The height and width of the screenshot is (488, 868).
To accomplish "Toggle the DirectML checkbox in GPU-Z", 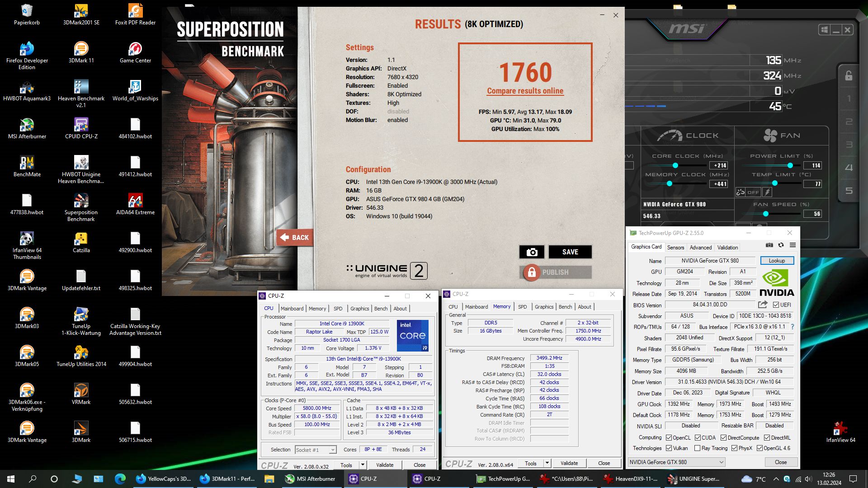I will (767, 437).
